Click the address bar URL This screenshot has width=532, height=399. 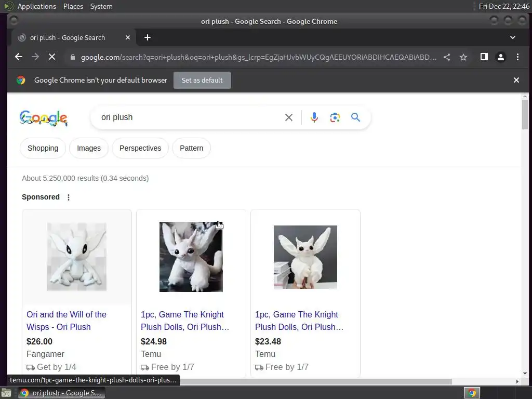pos(259,57)
